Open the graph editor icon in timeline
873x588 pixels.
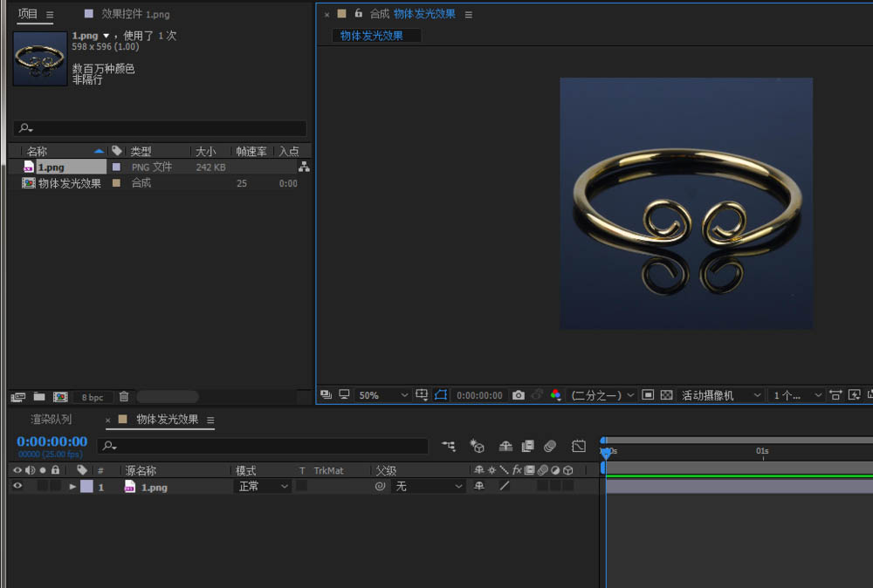[579, 446]
